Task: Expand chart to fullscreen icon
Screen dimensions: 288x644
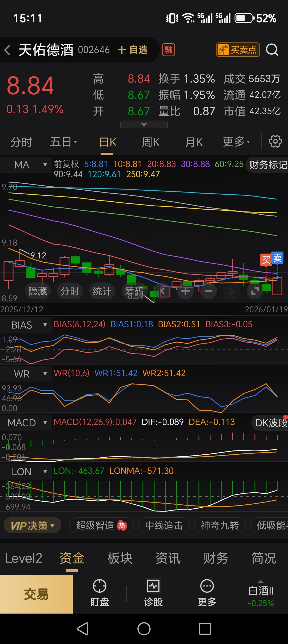Action: (255, 291)
